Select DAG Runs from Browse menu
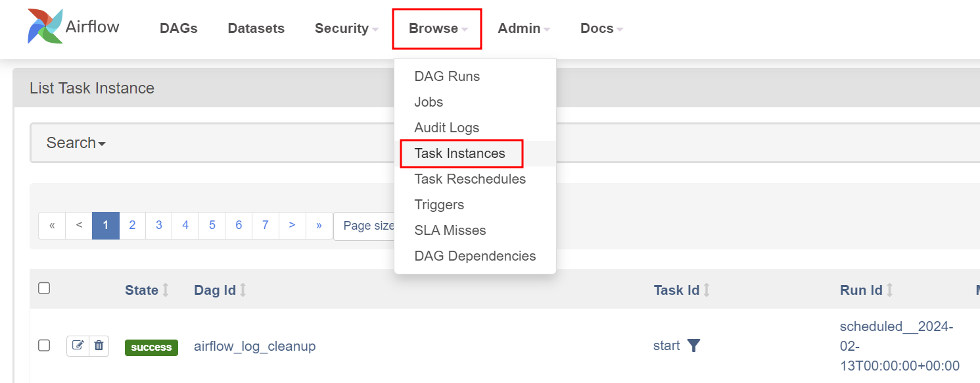The width and height of the screenshot is (980, 383). pos(475,76)
